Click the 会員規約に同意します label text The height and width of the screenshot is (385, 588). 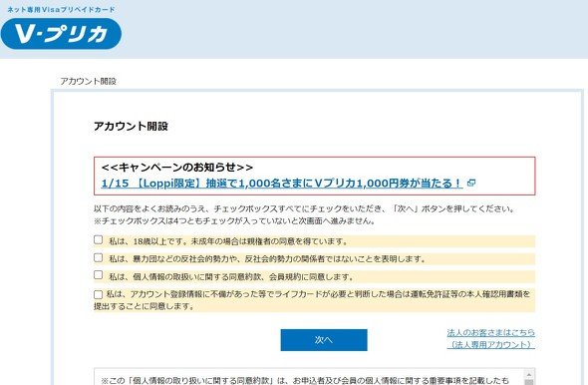[x=231, y=277]
